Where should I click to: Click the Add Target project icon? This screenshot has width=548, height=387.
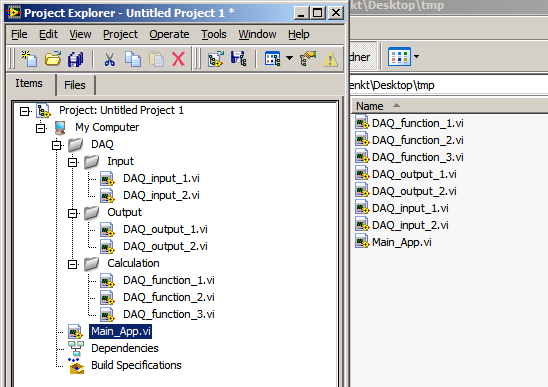click(216, 59)
